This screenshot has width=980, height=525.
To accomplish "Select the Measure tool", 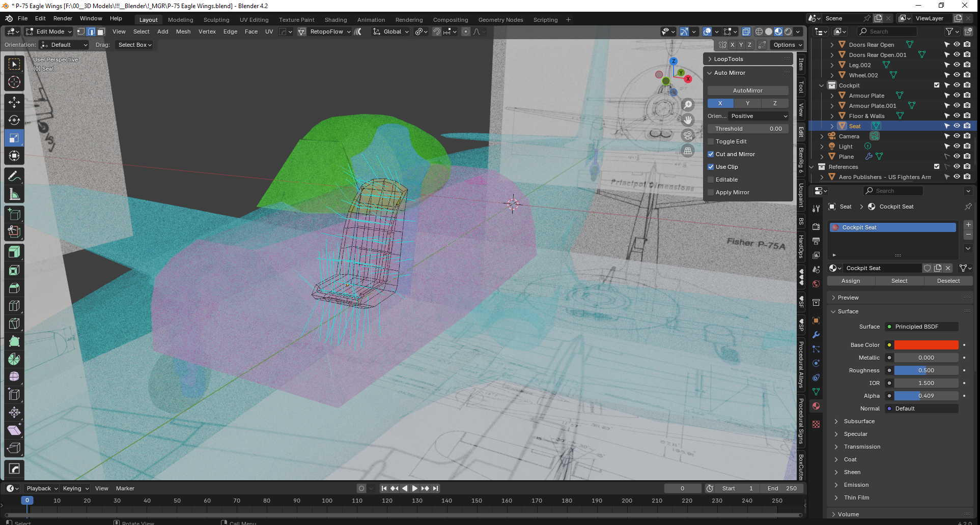I will (x=14, y=194).
